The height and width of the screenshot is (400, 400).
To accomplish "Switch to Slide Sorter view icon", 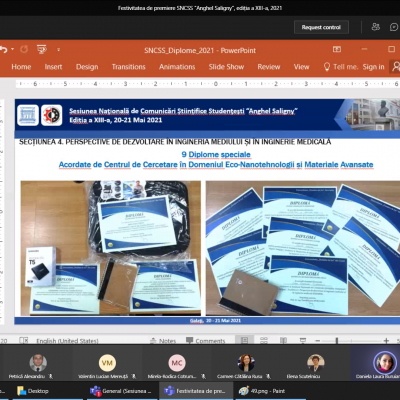I will pos(264,340).
